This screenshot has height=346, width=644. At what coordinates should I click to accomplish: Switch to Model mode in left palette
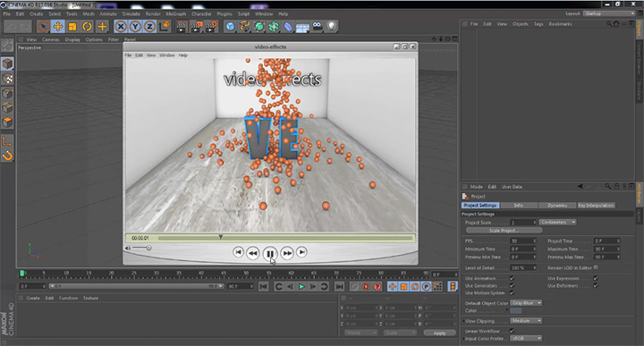(x=7, y=63)
